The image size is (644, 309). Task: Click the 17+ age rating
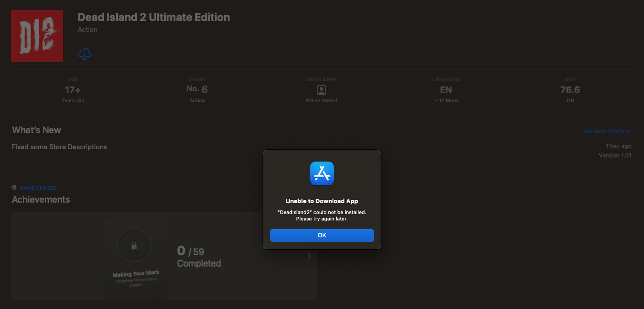pos(73,90)
